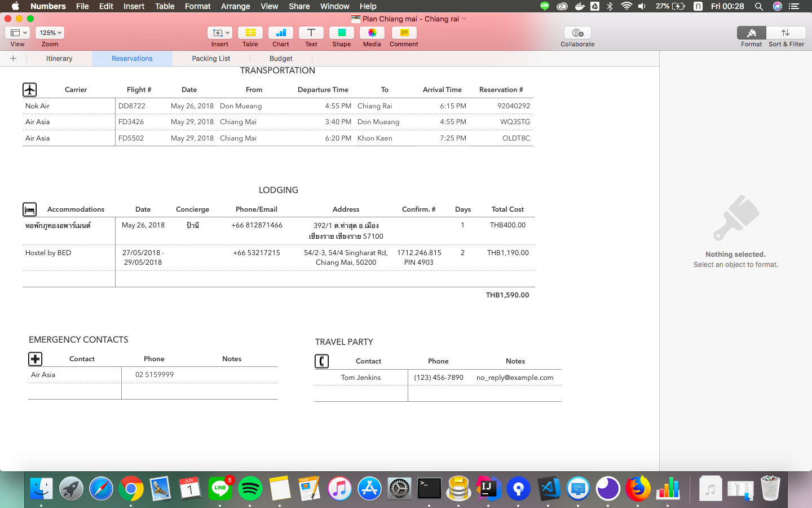812x508 pixels.
Task: Open the document title dropdown arrow
Action: click(x=464, y=19)
